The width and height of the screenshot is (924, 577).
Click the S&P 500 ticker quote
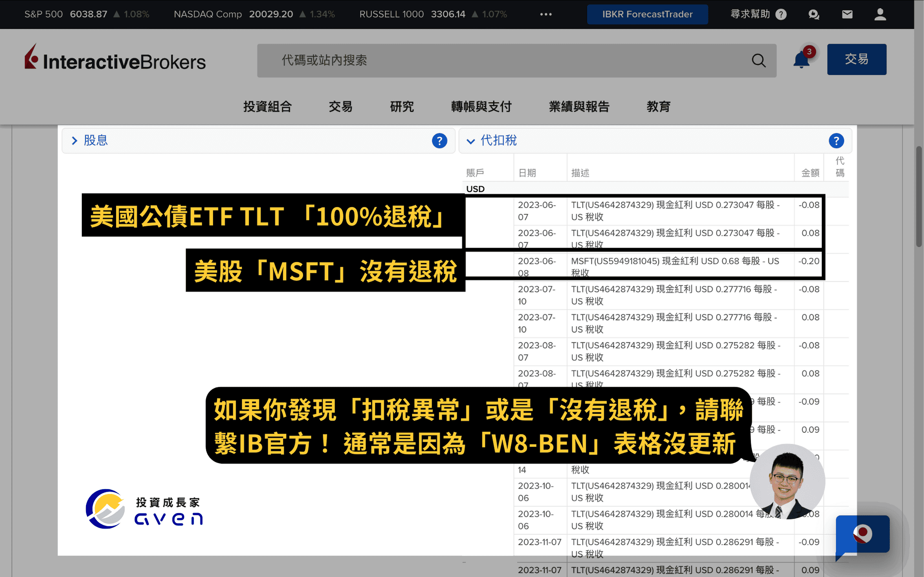coord(87,14)
